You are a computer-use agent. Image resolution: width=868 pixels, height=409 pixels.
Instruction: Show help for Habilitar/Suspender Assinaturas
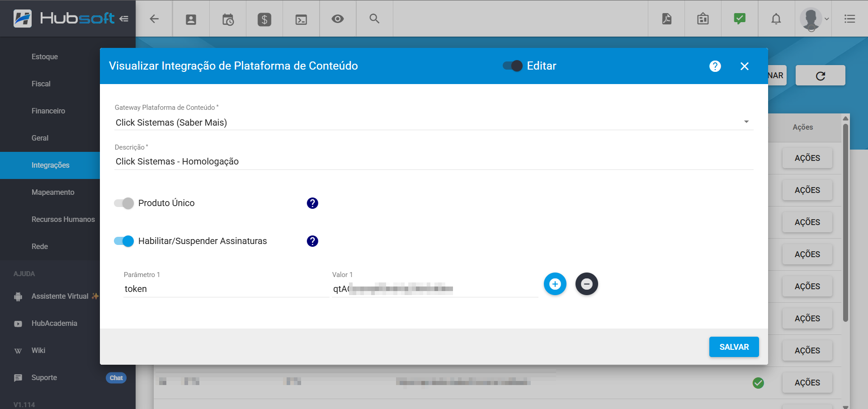(x=312, y=241)
